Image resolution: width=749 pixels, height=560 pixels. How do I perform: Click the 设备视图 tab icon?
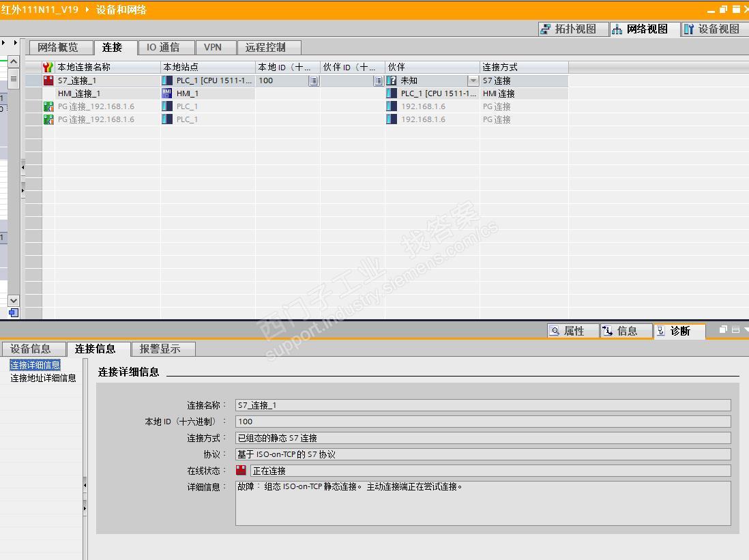(x=688, y=29)
